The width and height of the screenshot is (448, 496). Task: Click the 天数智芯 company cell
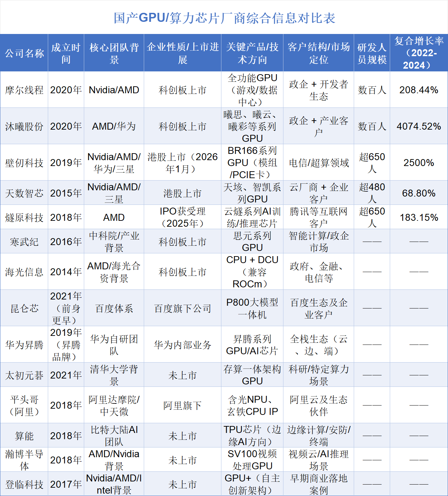point(24,193)
